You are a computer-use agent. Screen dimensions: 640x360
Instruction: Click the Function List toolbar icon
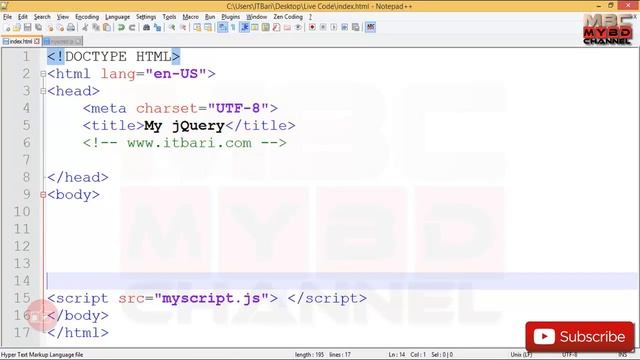click(x=276, y=27)
